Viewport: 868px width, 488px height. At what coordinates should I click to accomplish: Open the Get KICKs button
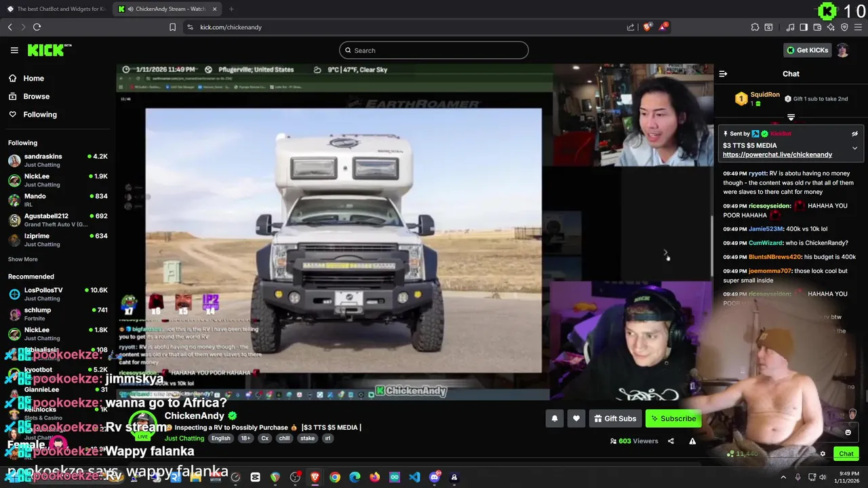point(806,50)
